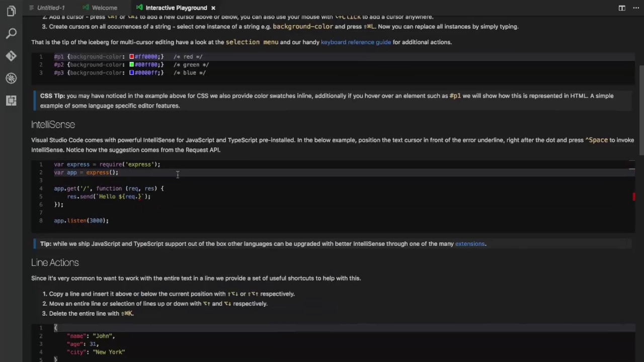Open the Explorer view in activity bar
644x362 pixels.
11,11
